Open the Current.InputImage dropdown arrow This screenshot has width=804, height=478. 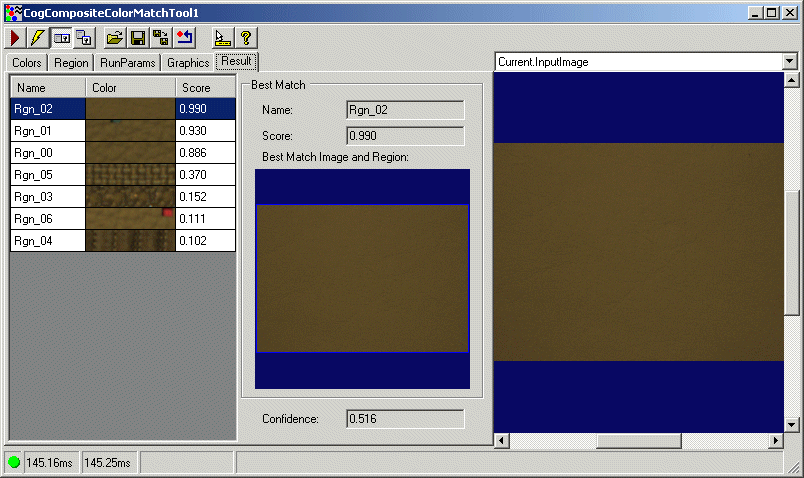click(x=790, y=62)
